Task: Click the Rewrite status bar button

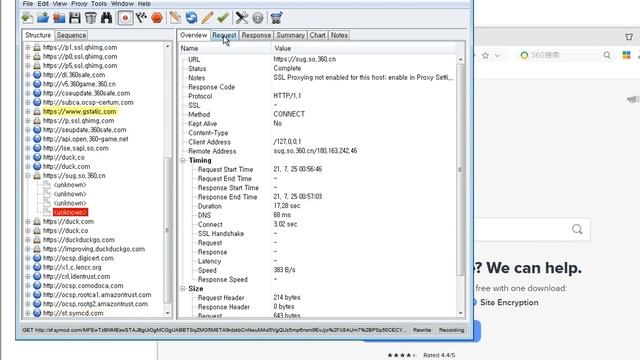Action: pyautogui.click(x=422, y=330)
